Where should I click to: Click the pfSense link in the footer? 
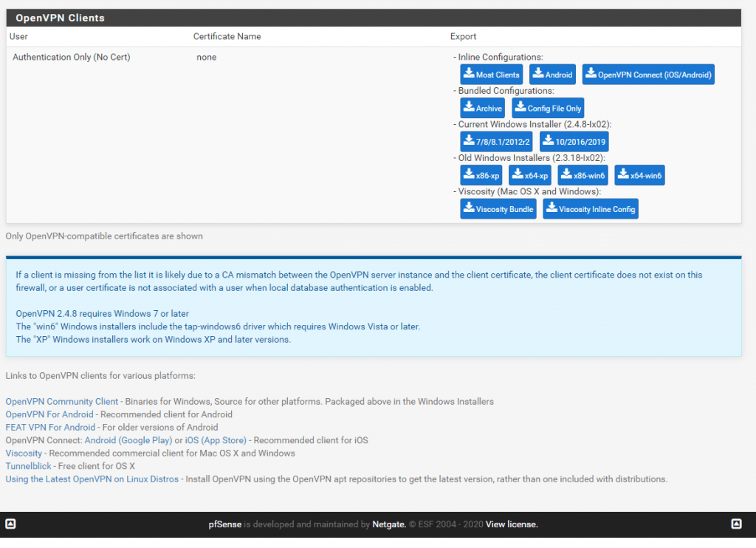pyautogui.click(x=225, y=524)
